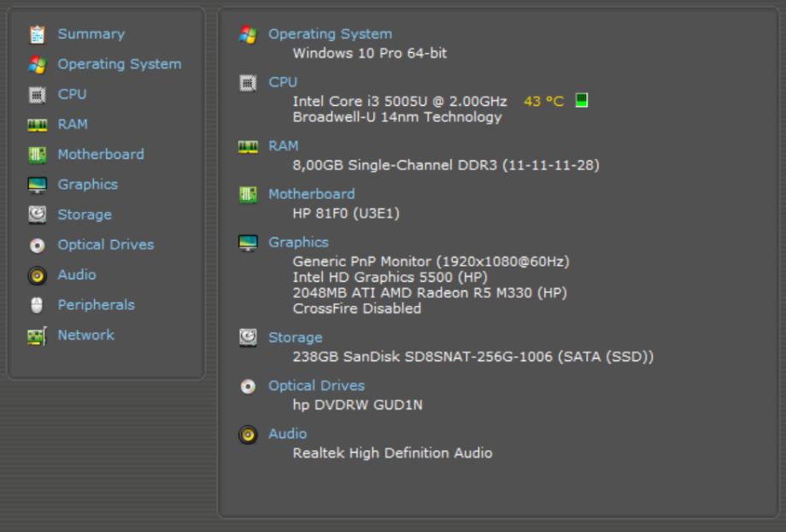Viewport: 786px width, 532px height.
Task: Follow the RAM heading link in summary
Action: 284,146
